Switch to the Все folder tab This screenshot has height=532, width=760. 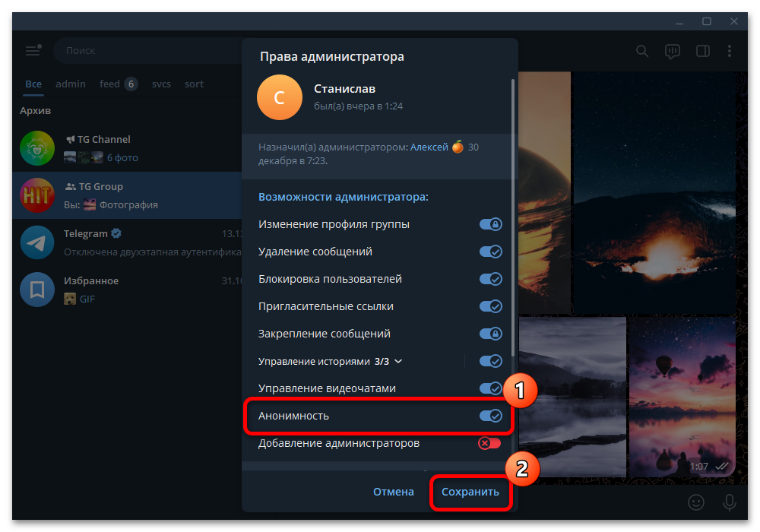tap(33, 84)
